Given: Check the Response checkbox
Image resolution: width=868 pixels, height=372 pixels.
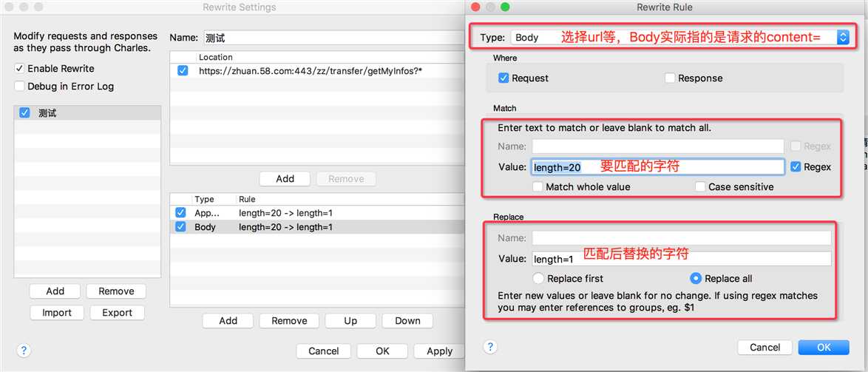Looking at the screenshot, I should point(670,78).
